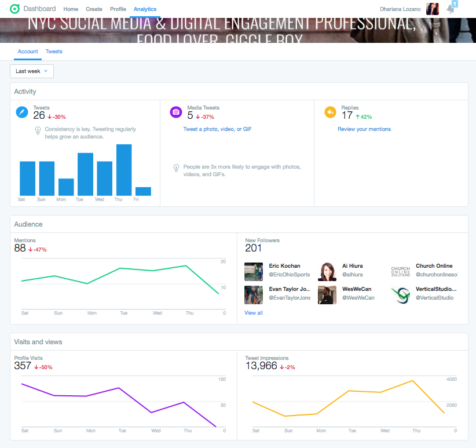This screenshot has height=448, width=476.
Task: Click View all new followers link
Action: [x=254, y=313]
